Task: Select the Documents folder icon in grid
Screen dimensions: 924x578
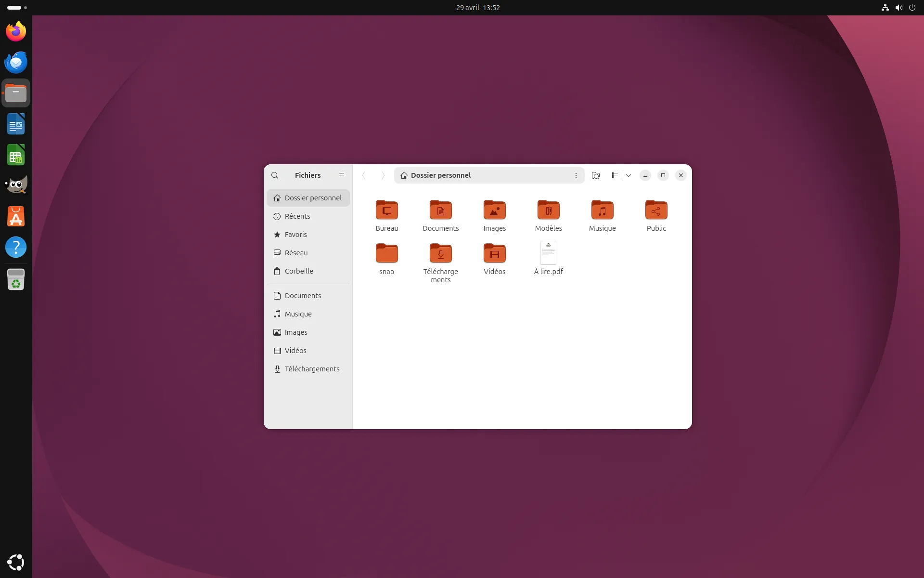Action: click(441, 210)
